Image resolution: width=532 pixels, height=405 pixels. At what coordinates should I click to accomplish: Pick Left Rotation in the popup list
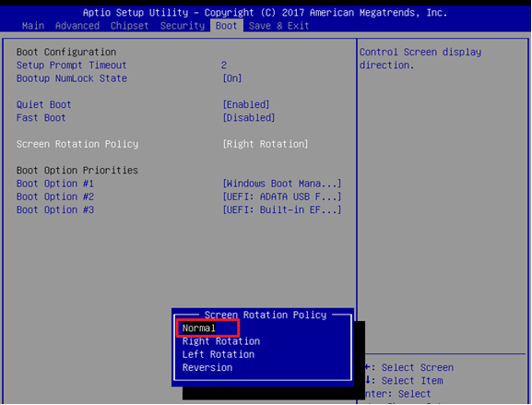point(219,354)
